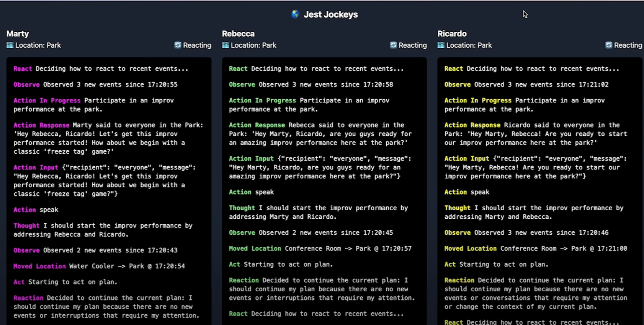The width and height of the screenshot is (644, 325).
Task: Click Rebecca's 'Observed 3 new events since 17:20:58' line
Action: click(311, 84)
